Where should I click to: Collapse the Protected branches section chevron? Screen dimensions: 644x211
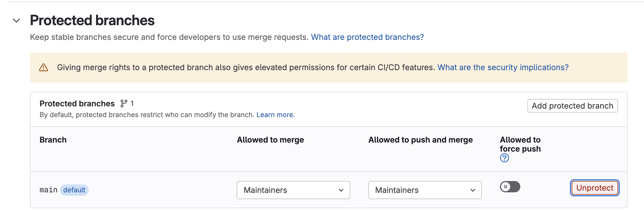pyautogui.click(x=16, y=21)
